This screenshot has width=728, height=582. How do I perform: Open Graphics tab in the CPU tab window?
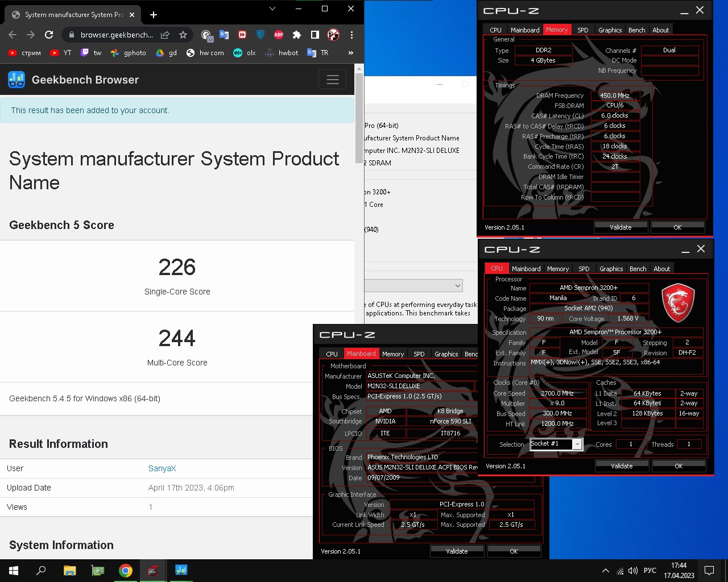coord(611,269)
